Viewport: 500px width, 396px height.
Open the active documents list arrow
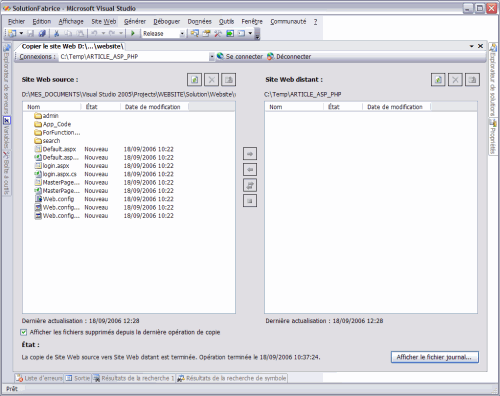point(472,46)
